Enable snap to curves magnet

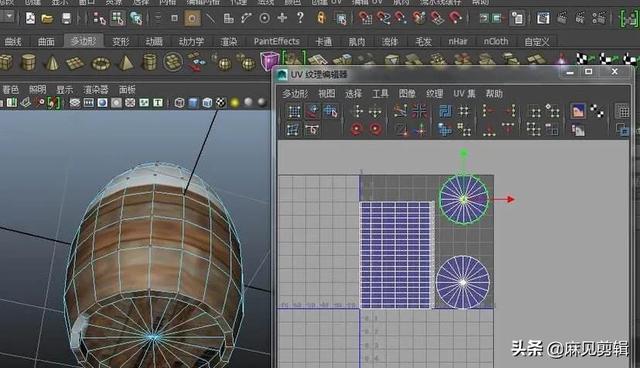tap(383, 18)
